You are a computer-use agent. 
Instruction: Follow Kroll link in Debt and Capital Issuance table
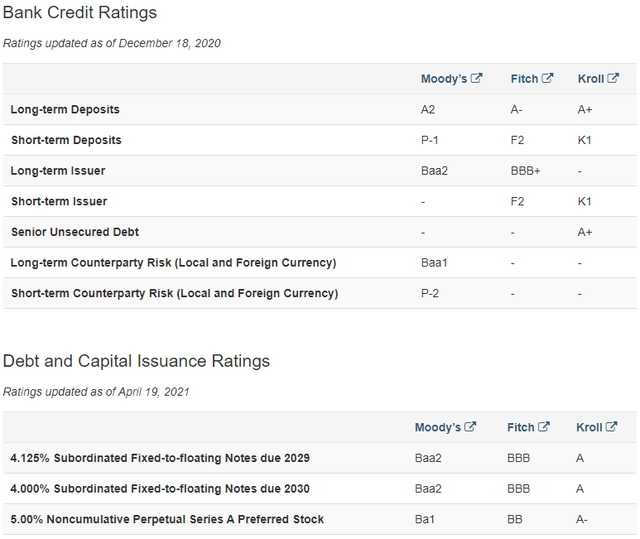[x=589, y=427]
